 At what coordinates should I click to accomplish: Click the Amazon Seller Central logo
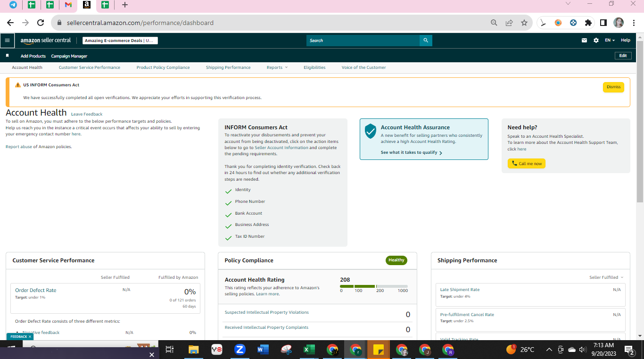click(x=46, y=41)
